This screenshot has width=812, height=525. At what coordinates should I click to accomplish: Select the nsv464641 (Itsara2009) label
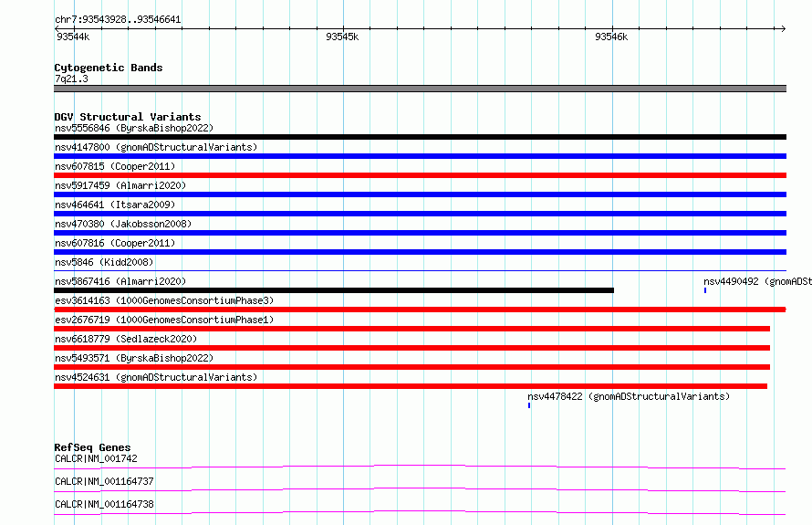pyautogui.click(x=115, y=205)
